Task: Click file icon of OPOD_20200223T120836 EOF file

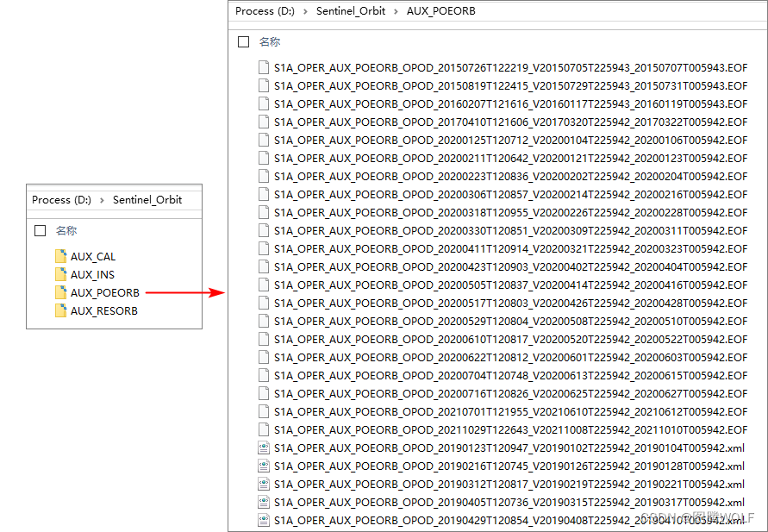Action: pyautogui.click(x=264, y=177)
